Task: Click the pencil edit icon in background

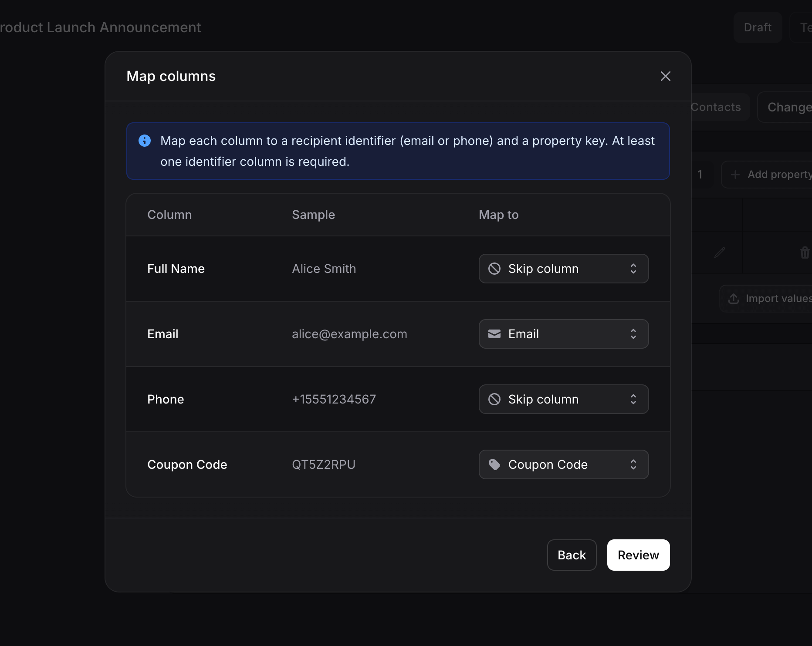Action: (720, 252)
